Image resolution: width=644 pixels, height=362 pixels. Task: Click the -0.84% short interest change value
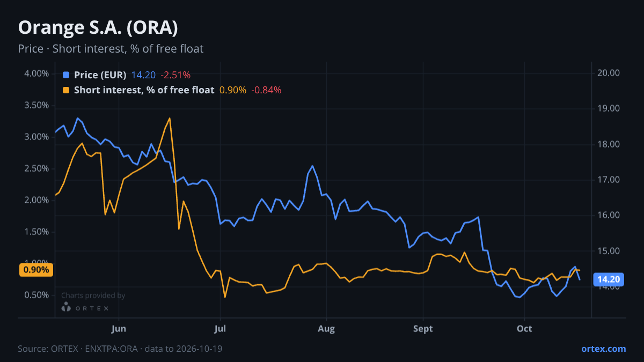266,90
